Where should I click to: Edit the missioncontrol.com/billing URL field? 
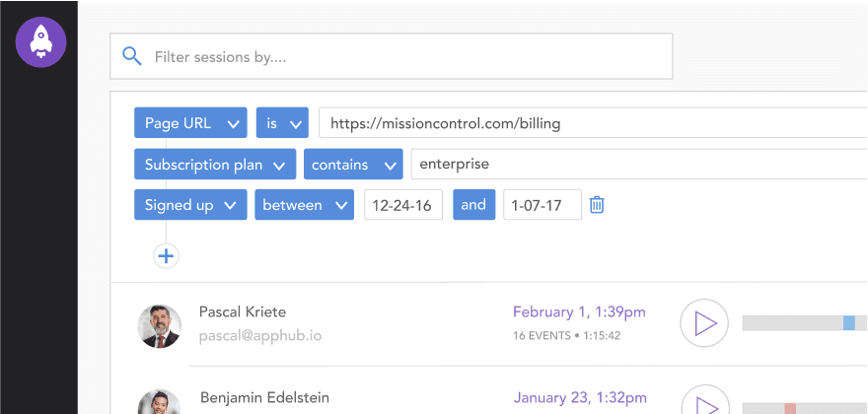pyautogui.click(x=594, y=123)
